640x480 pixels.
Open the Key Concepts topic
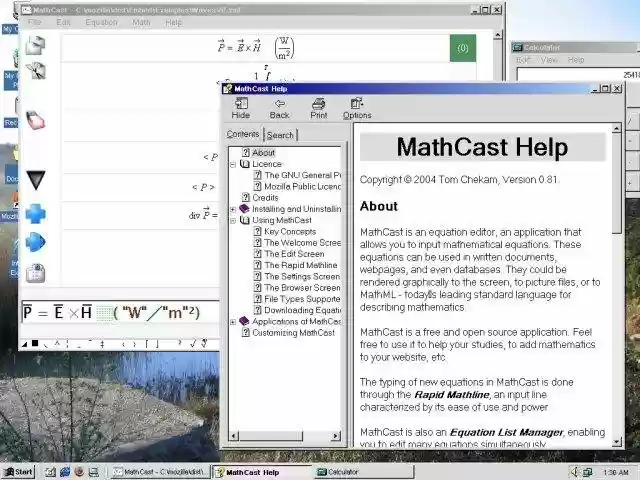pyautogui.click(x=290, y=231)
